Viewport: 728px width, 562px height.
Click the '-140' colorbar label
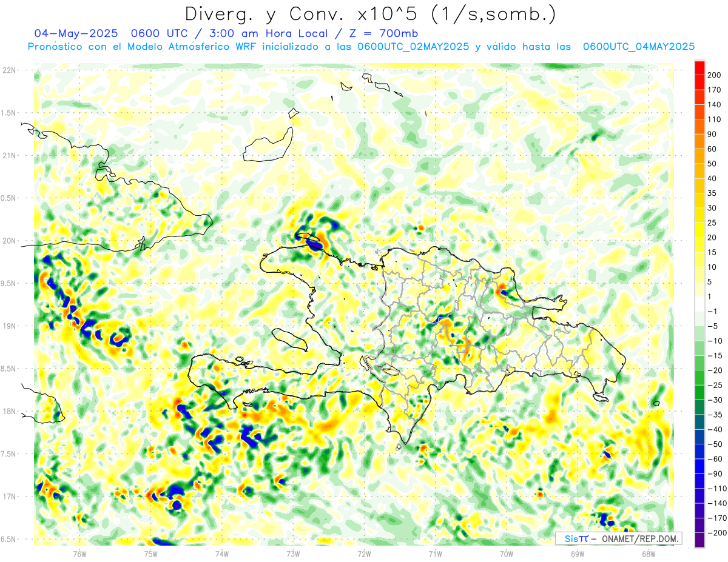click(717, 504)
